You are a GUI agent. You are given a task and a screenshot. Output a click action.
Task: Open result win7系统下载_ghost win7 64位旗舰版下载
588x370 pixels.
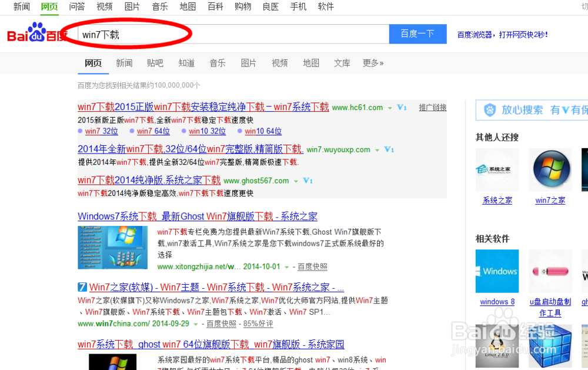[x=211, y=344]
